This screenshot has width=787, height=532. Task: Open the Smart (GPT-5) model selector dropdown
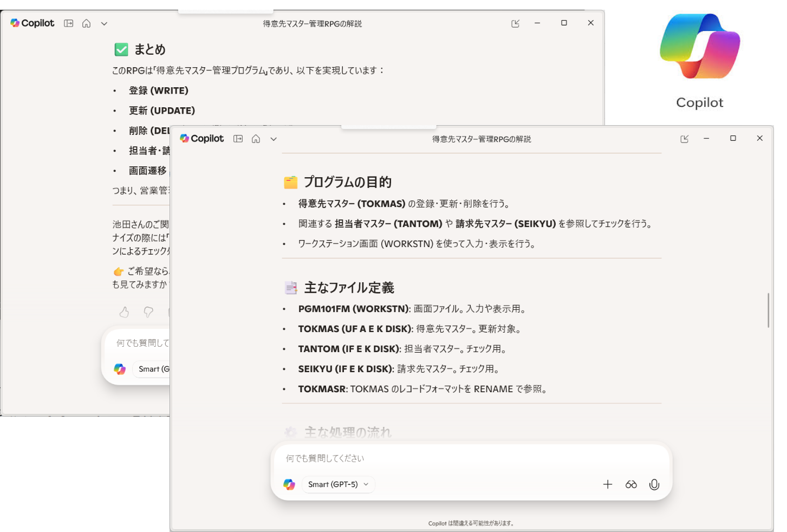coord(338,484)
